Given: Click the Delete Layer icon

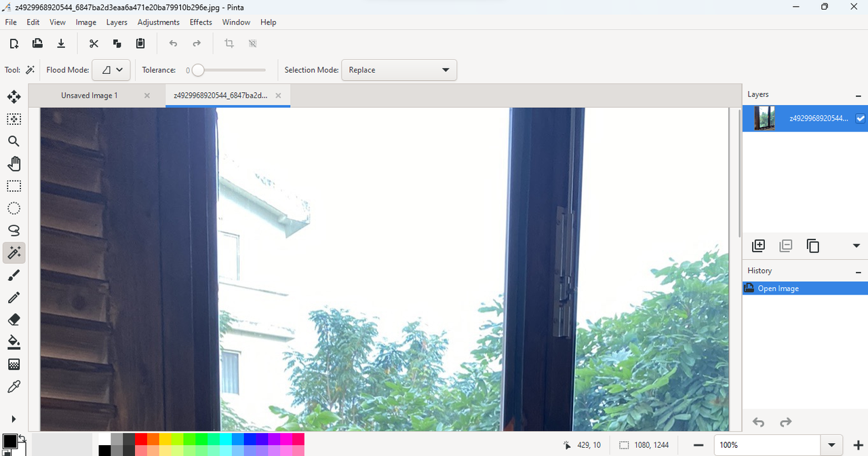Looking at the screenshot, I should (x=786, y=246).
